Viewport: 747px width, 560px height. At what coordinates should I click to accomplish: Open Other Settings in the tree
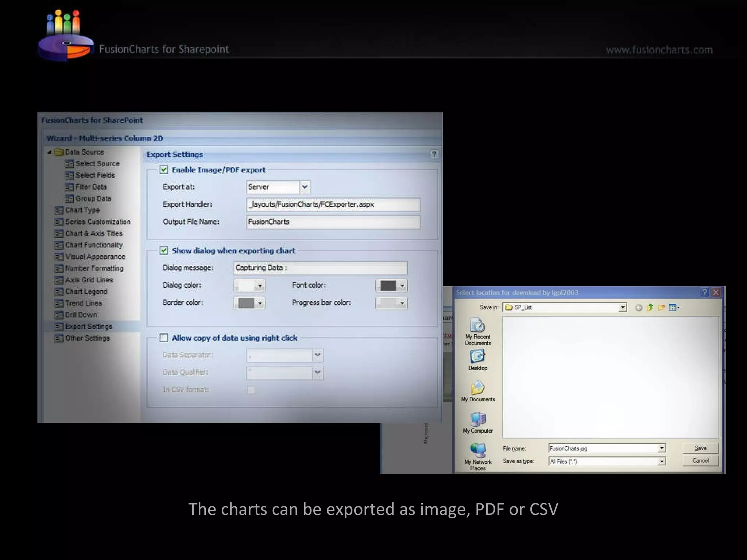(87, 338)
